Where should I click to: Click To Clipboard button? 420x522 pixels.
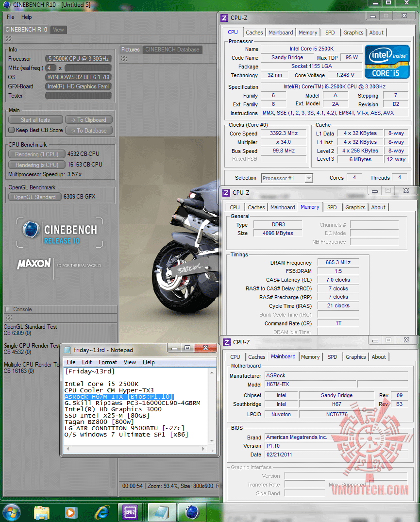tap(89, 120)
